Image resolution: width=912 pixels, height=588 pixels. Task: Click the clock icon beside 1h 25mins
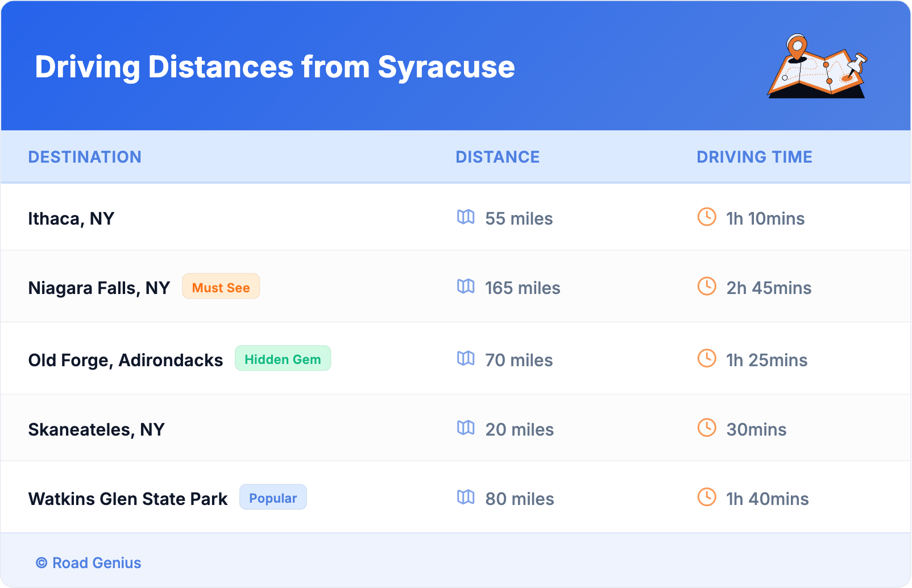(707, 359)
